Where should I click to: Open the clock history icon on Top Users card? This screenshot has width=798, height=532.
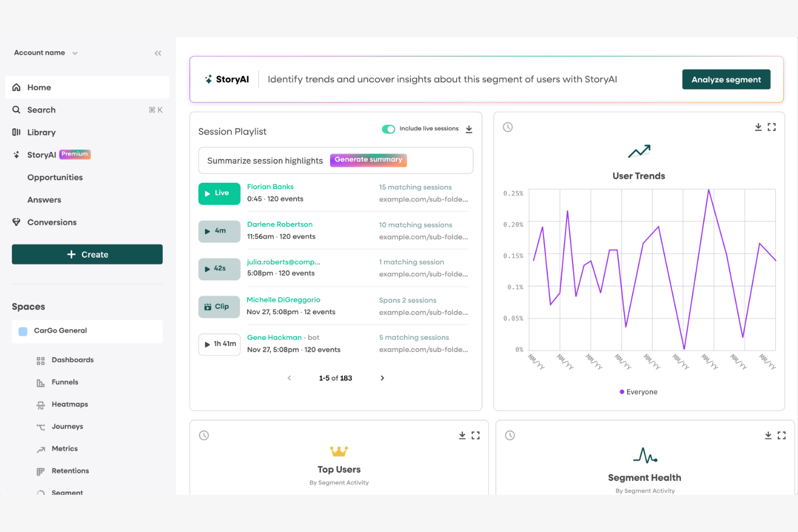(x=204, y=435)
